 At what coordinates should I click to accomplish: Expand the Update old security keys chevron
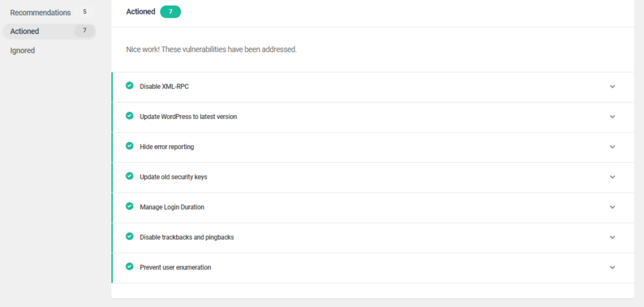click(613, 177)
